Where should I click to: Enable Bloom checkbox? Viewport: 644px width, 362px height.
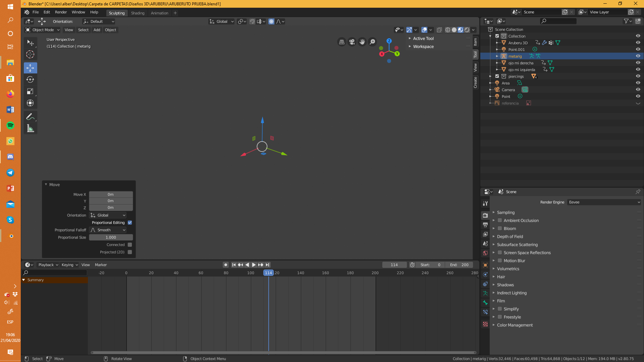click(500, 229)
